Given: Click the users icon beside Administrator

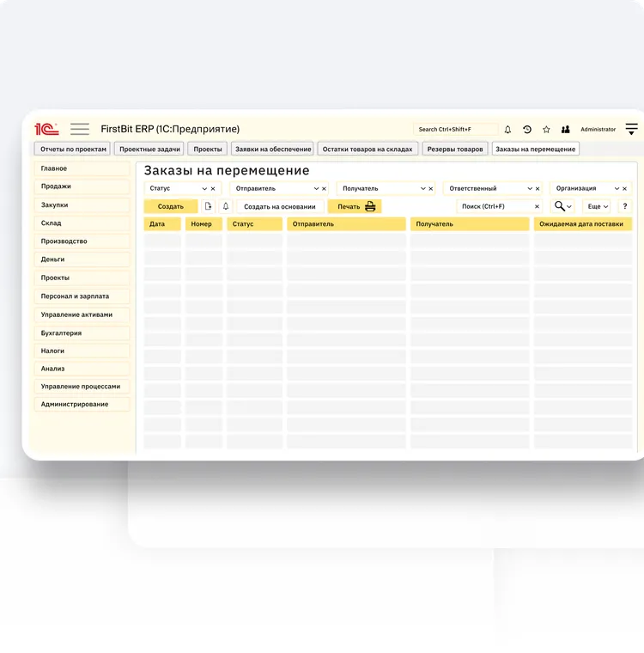Looking at the screenshot, I should pyautogui.click(x=566, y=130).
